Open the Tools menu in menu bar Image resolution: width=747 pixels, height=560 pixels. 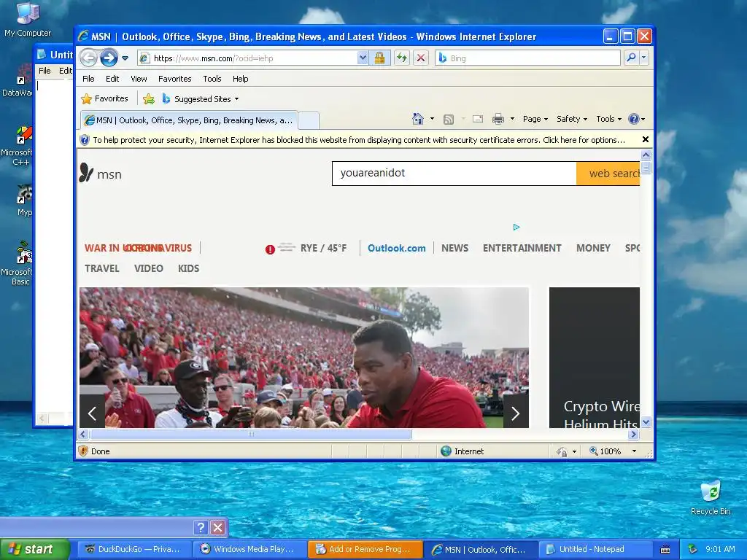pyautogui.click(x=212, y=79)
